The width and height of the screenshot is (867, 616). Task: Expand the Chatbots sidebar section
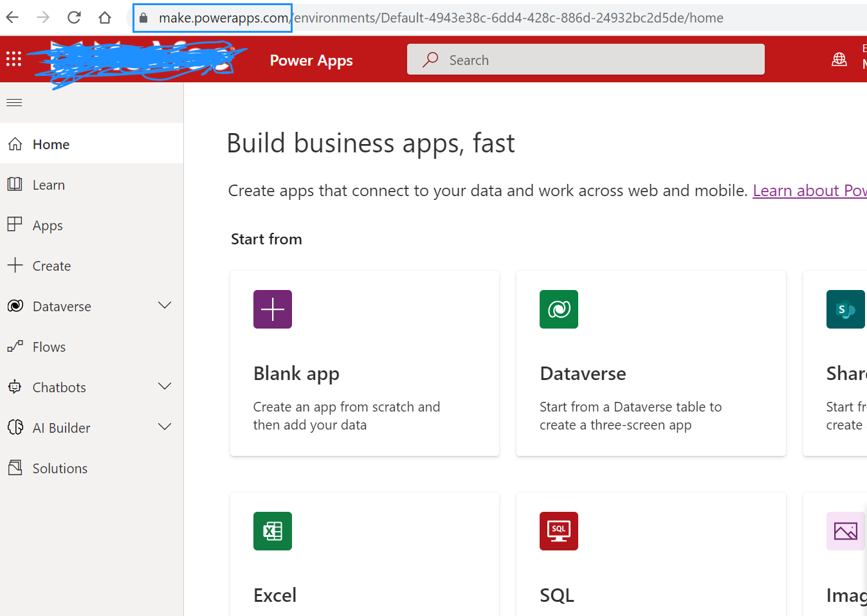(165, 386)
